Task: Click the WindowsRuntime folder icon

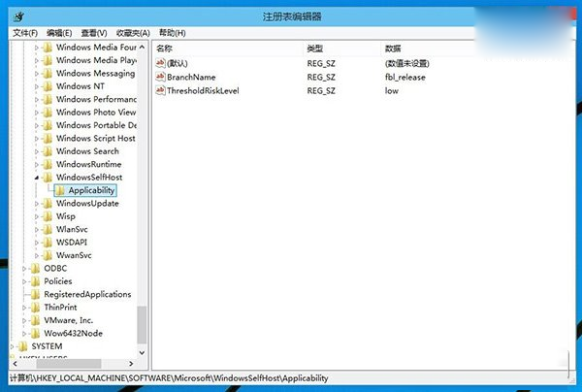Action: click(x=48, y=164)
